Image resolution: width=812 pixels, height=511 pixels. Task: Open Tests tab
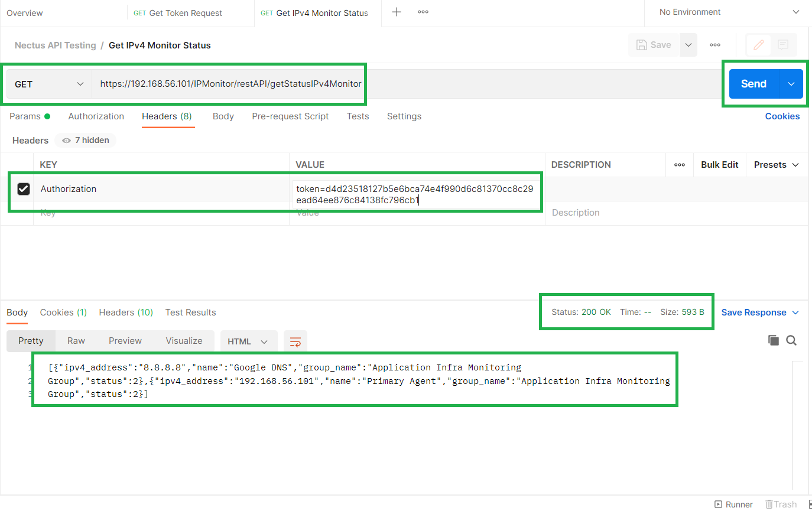(x=358, y=116)
